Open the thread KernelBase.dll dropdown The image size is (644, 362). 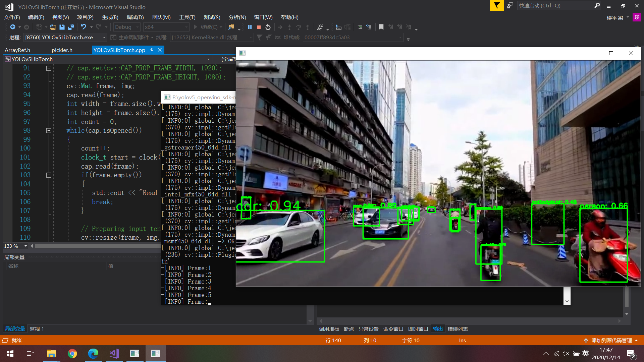[211, 37]
